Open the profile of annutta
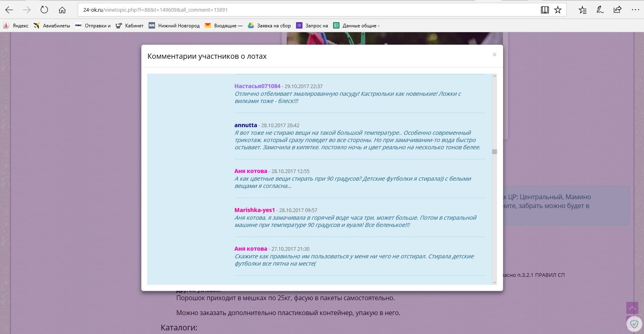 [x=246, y=125]
